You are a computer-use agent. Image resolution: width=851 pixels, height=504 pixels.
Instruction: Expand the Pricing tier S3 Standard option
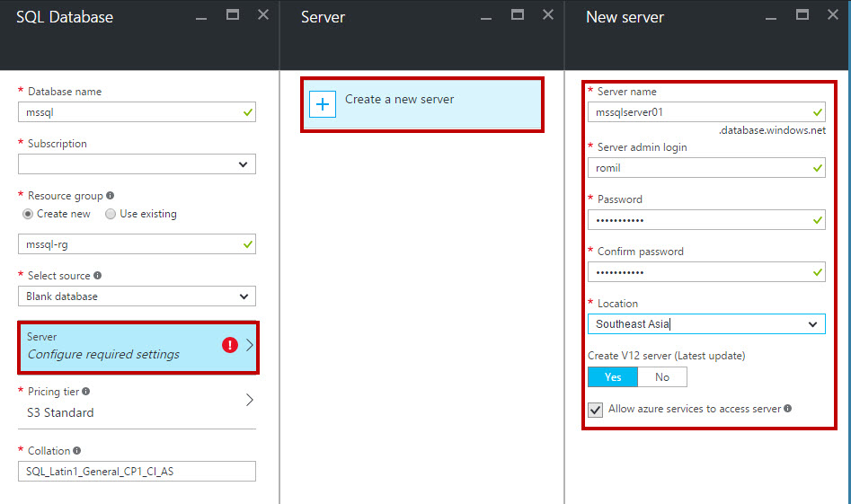(x=137, y=402)
